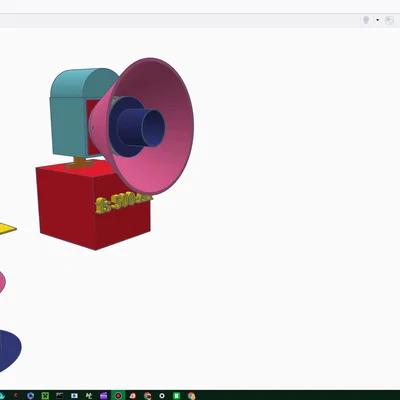
Task: Open the purple clapperboard icon in taskbar
Action: click(x=103, y=396)
